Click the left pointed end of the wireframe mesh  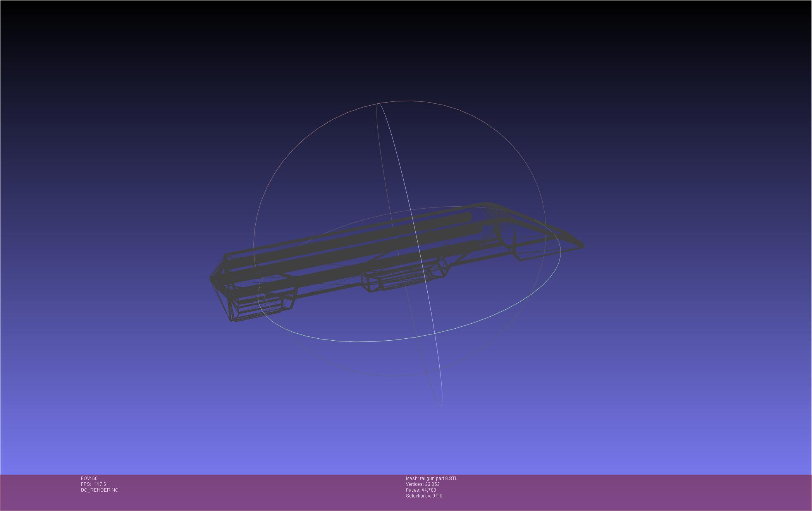pos(211,278)
